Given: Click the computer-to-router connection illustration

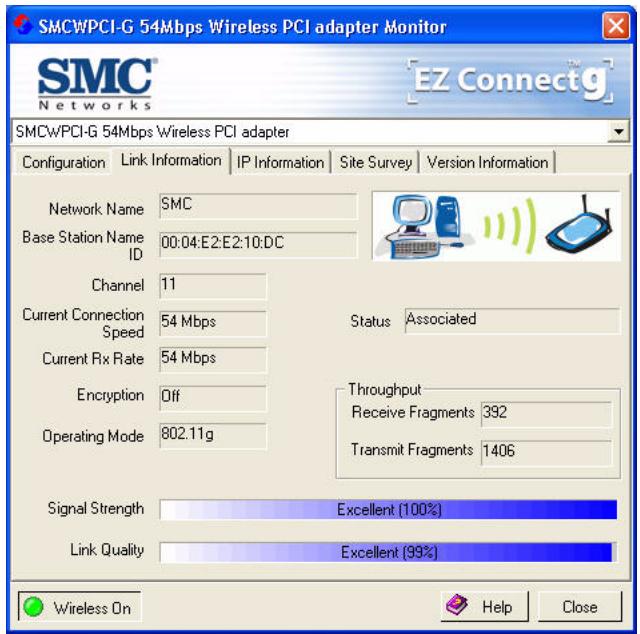Looking at the screenshot, I should point(496,226).
